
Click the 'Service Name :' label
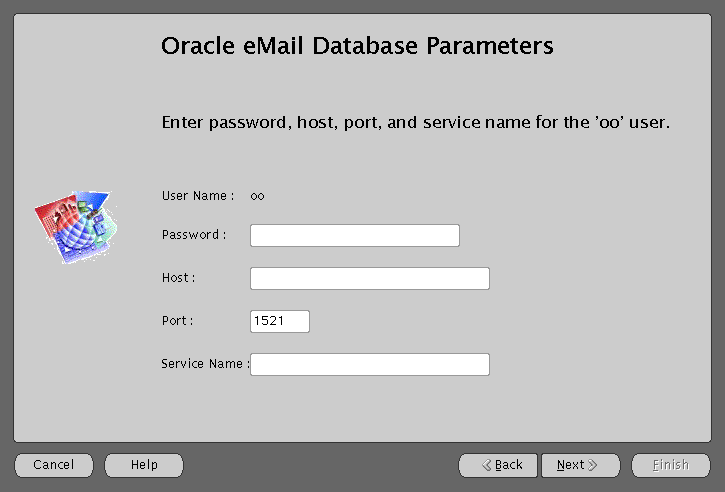[x=203, y=364]
